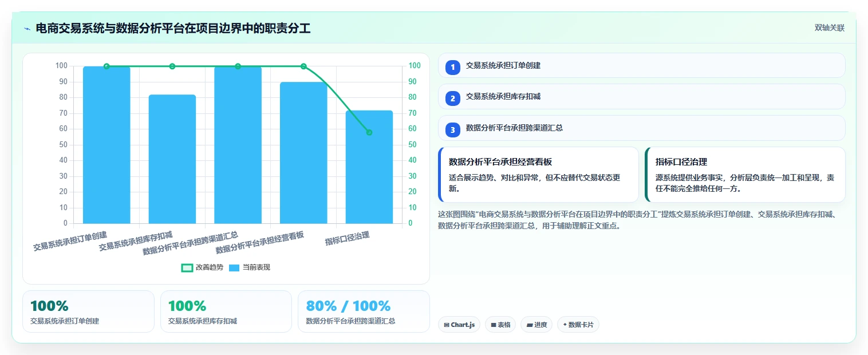Image resolution: width=868 pixels, height=355 pixels.
Task: Click the 双轴关联 label in the header
Action: [830, 28]
